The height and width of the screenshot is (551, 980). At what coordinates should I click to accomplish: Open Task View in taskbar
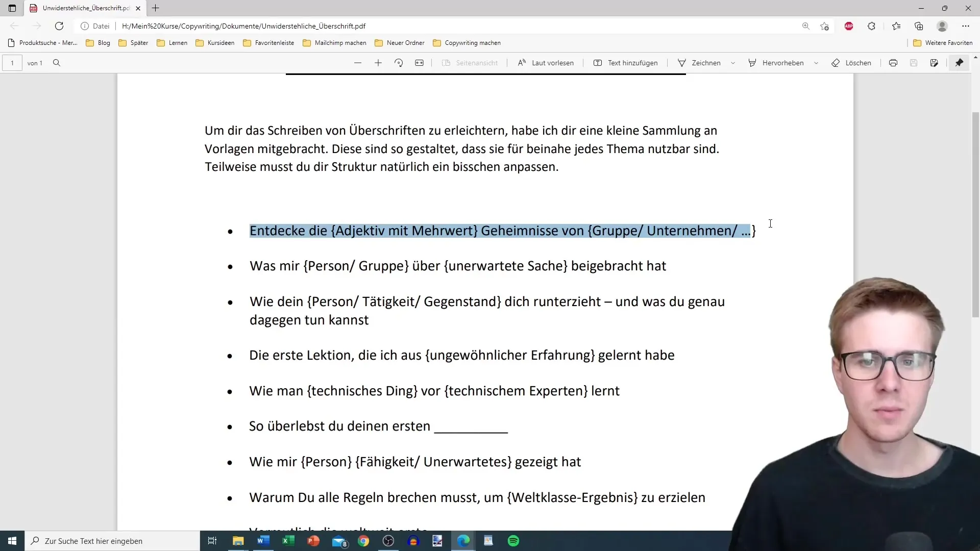(212, 541)
